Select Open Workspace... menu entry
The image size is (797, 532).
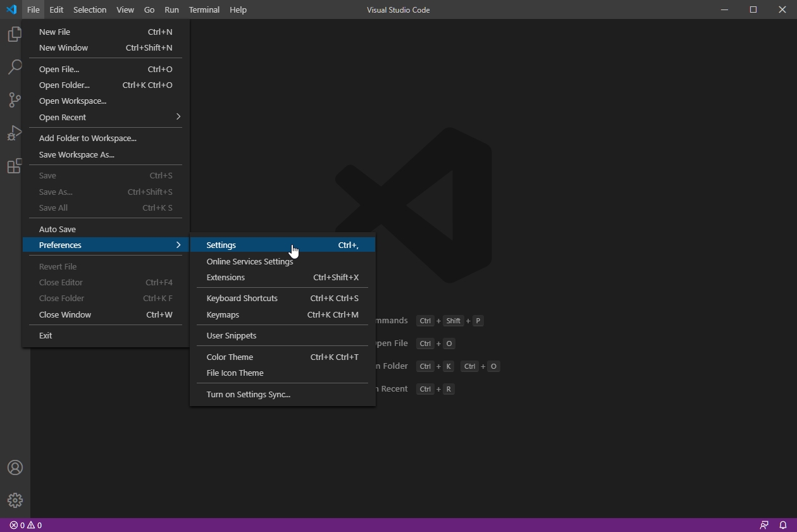tap(106, 101)
